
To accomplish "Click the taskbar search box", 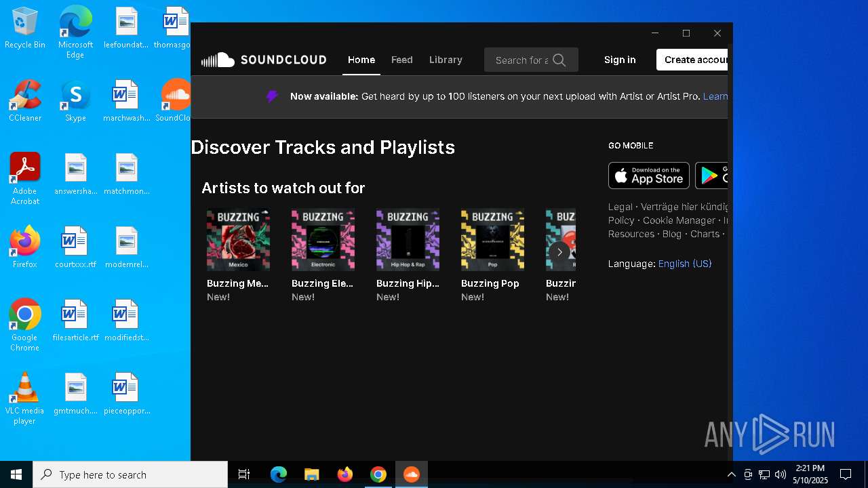I will point(130,474).
